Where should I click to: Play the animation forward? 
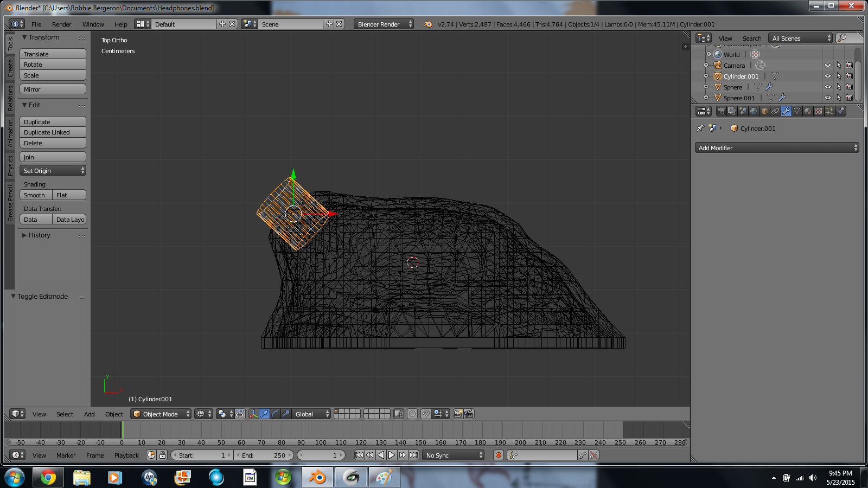coord(392,455)
